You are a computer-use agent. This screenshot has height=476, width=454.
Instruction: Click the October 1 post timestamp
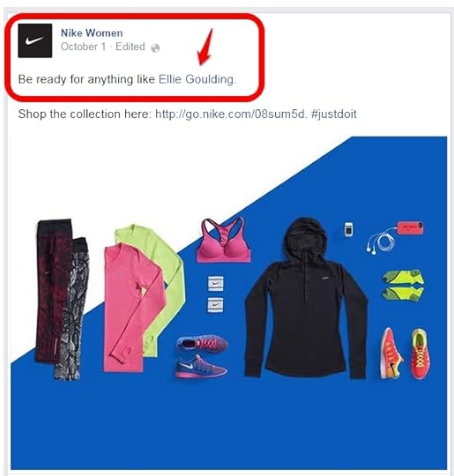coord(83,47)
